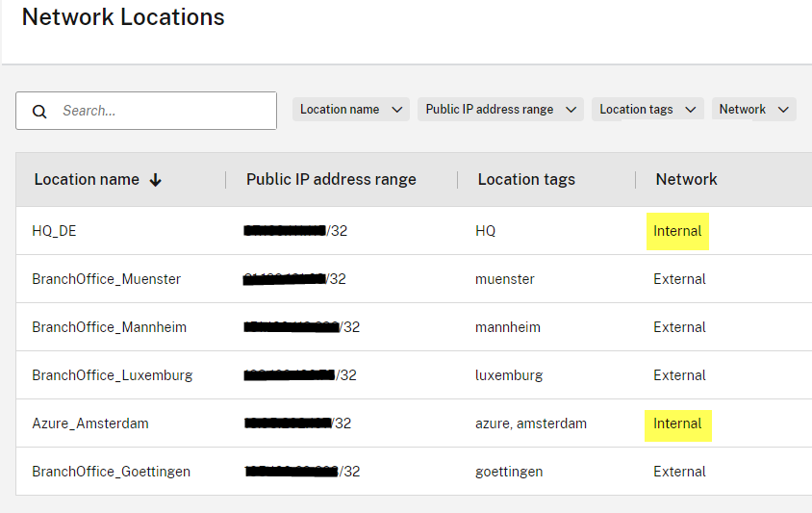
Task: Click the IP address range cell for HQ_DE
Action: [295, 231]
